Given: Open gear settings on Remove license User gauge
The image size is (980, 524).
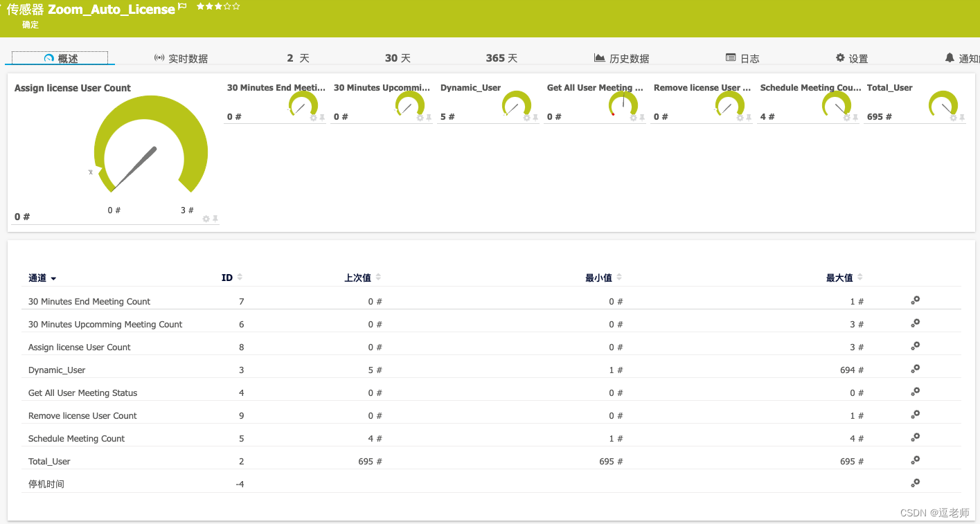Looking at the screenshot, I should [x=740, y=118].
